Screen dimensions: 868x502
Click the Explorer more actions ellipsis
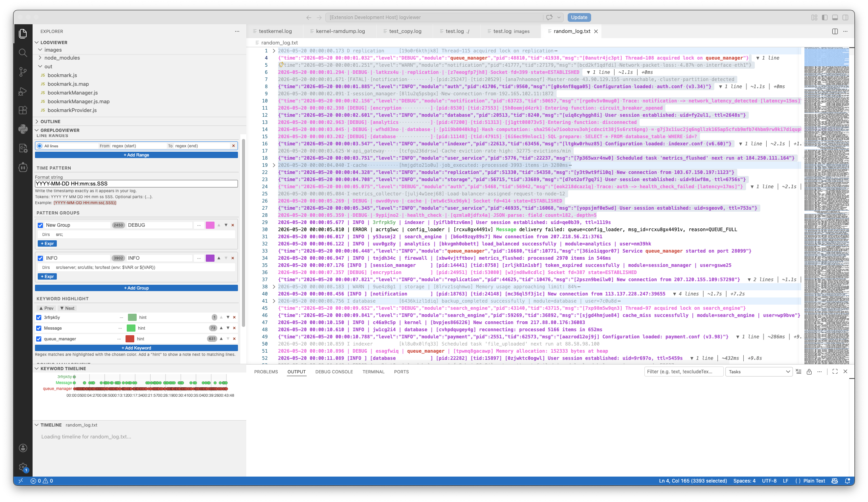pos(237,31)
